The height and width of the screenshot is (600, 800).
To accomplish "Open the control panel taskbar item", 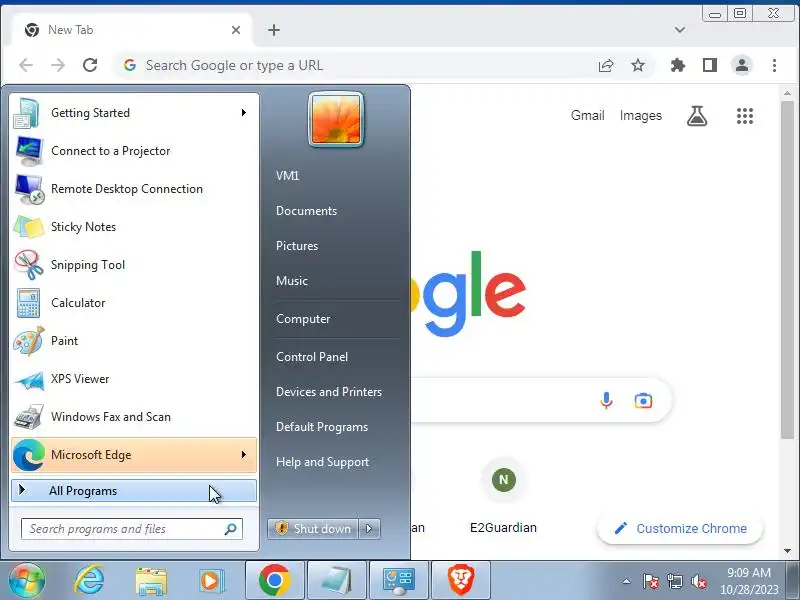I will [399, 580].
